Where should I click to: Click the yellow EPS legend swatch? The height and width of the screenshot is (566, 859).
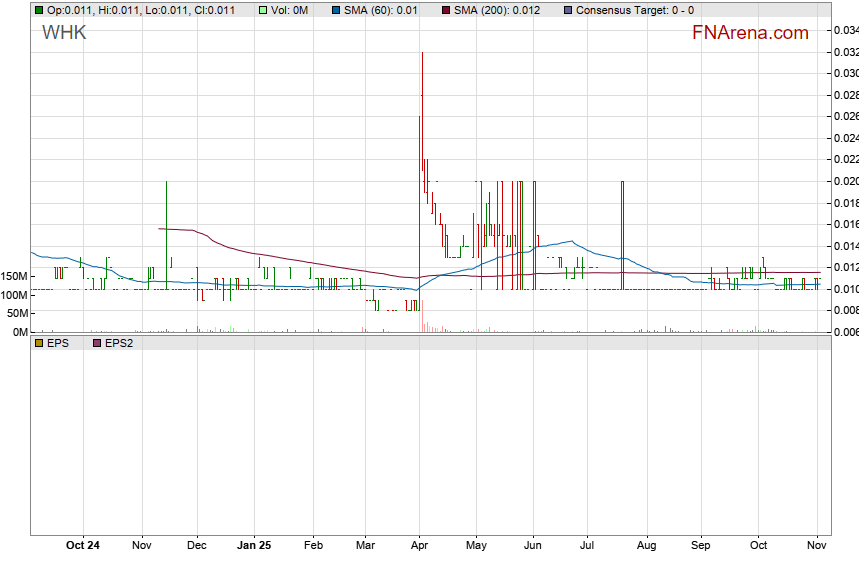39,342
